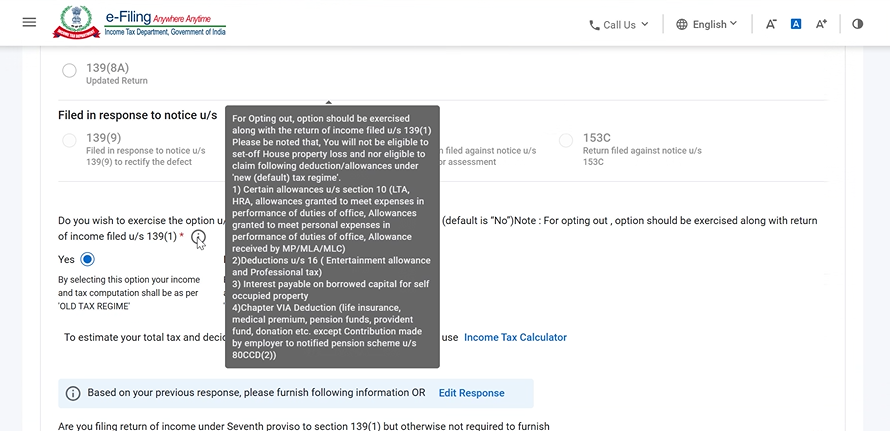
Task: Select the 139(9) rectify defect option
Action: pyautogui.click(x=69, y=140)
